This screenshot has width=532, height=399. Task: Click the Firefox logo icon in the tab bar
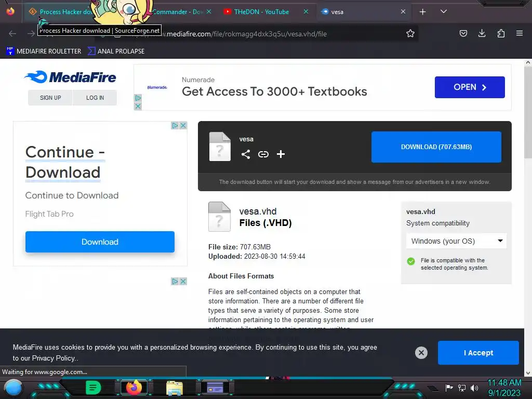pyautogui.click(x=10, y=11)
